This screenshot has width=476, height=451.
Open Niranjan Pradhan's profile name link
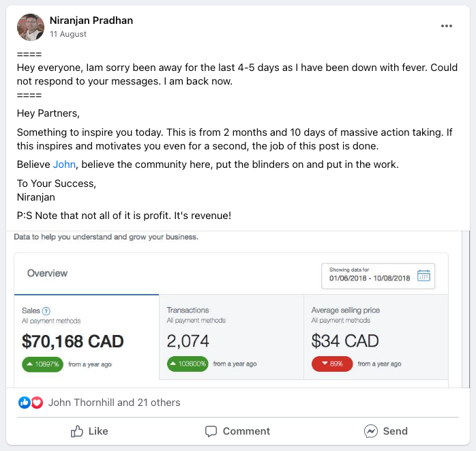[x=91, y=20]
